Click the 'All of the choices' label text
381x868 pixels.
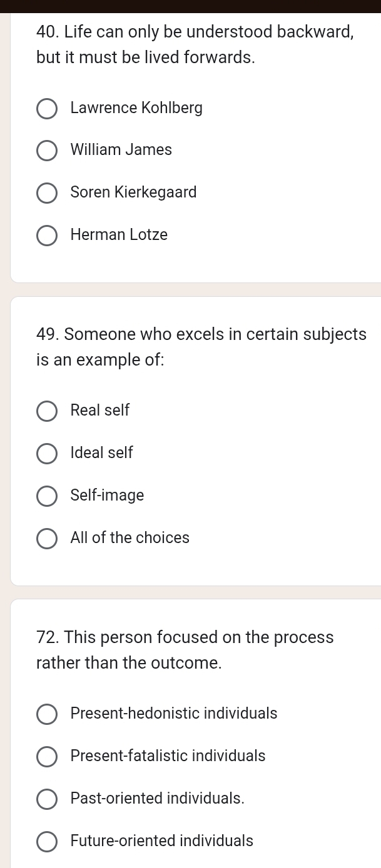click(130, 538)
